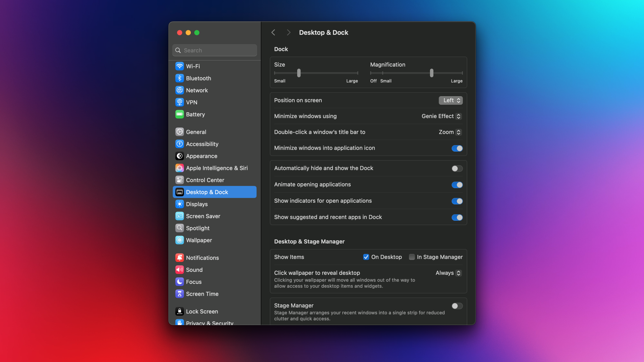Click the Control Center icon
Screen dimensions: 644x362
180,180
